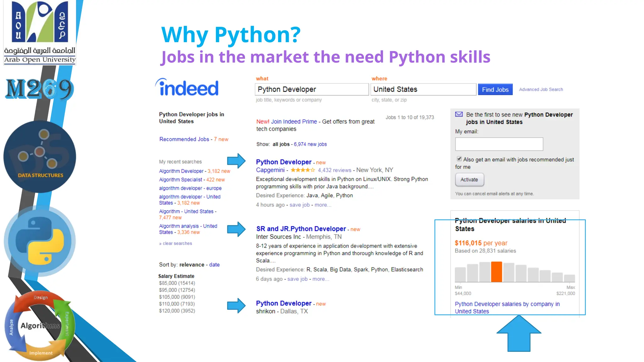Open Advanced Job Search link

[541, 90]
